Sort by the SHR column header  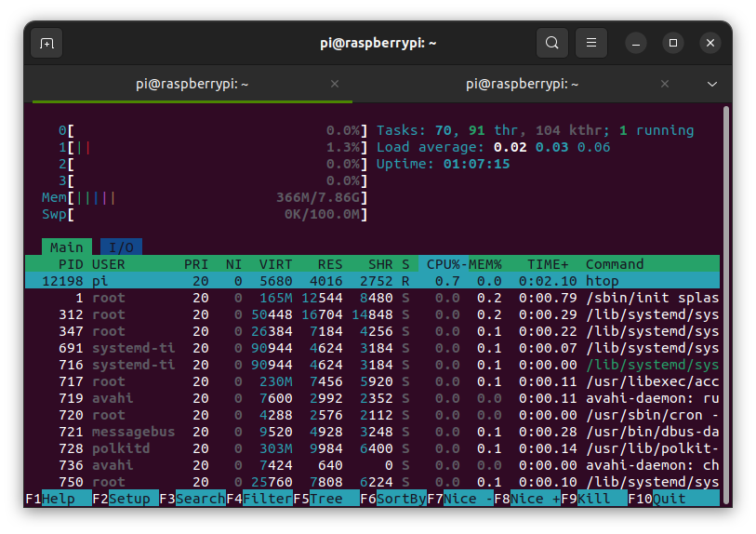[x=380, y=264]
